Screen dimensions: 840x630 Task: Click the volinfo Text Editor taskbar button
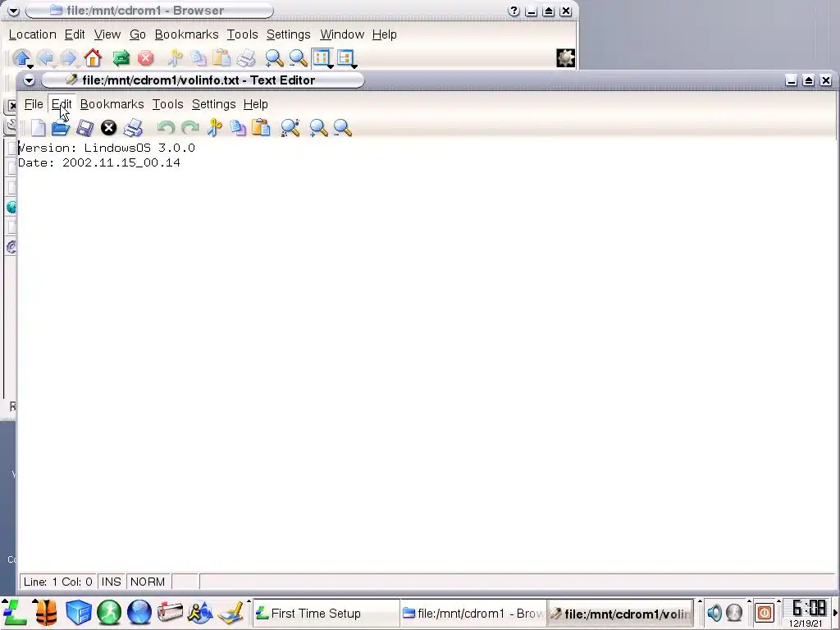pos(621,614)
